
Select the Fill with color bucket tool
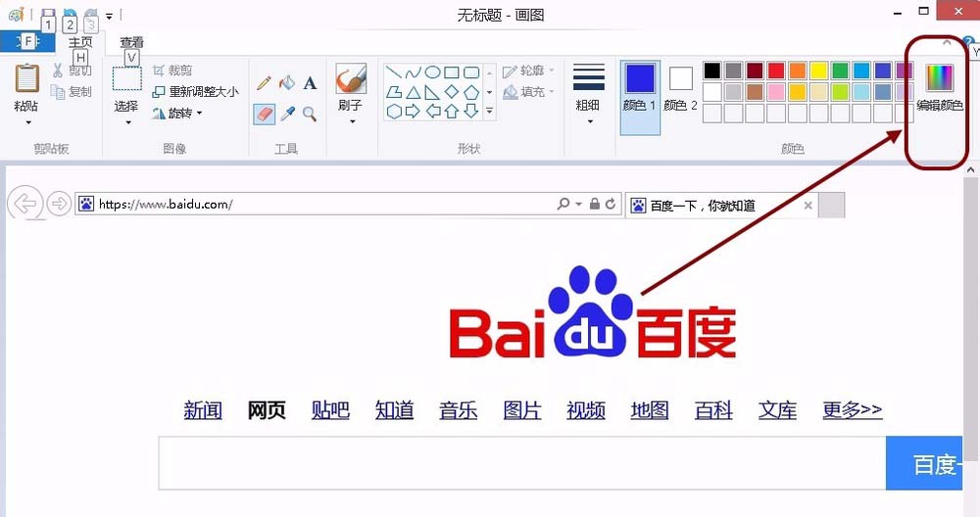coord(287,82)
